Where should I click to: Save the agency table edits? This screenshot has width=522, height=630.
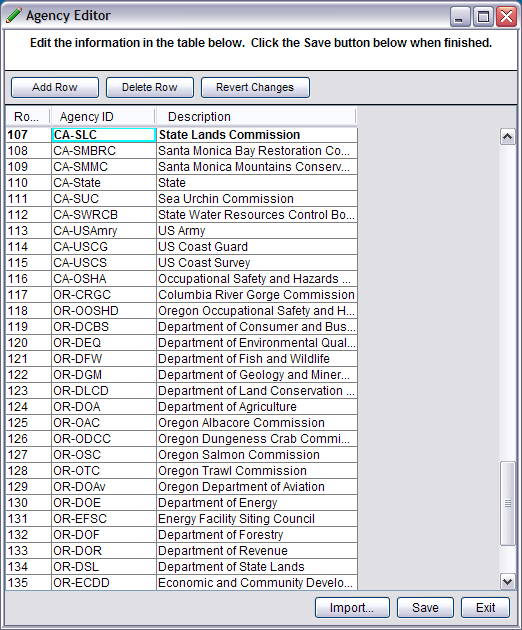pyautogui.click(x=425, y=608)
